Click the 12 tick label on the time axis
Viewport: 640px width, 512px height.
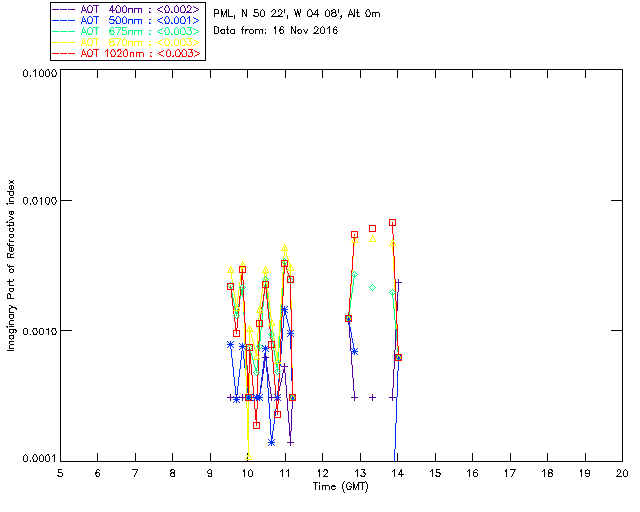tap(322, 472)
